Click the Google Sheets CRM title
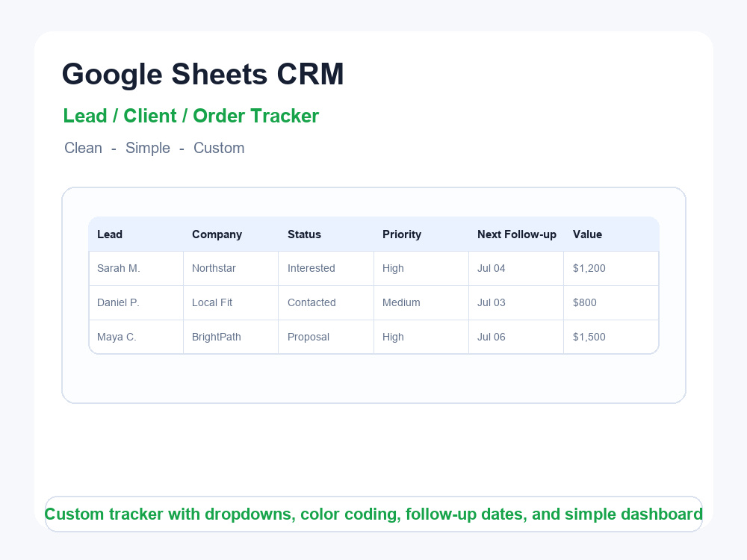The width and height of the screenshot is (747, 560). 203,74
